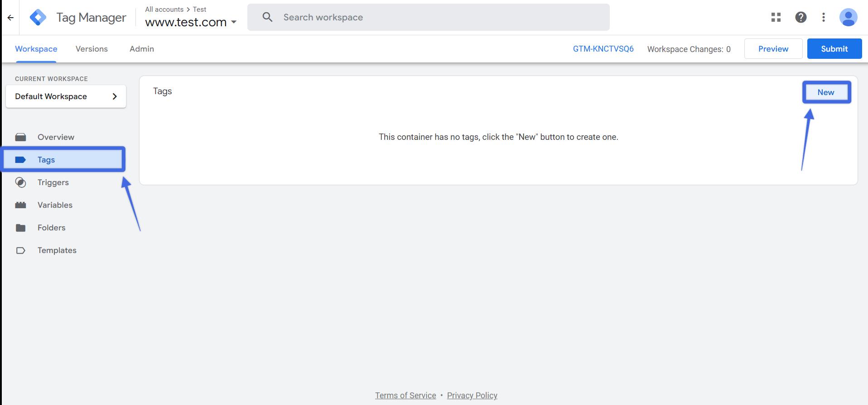Click the Templates sidebar icon
868x405 pixels.
pyautogui.click(x=21, y=250)
